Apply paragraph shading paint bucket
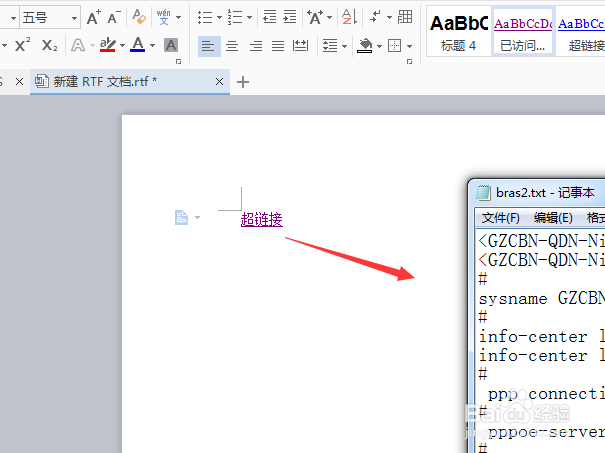The height and width of the screenshot is (453, 605). click(x=365, y=46)
